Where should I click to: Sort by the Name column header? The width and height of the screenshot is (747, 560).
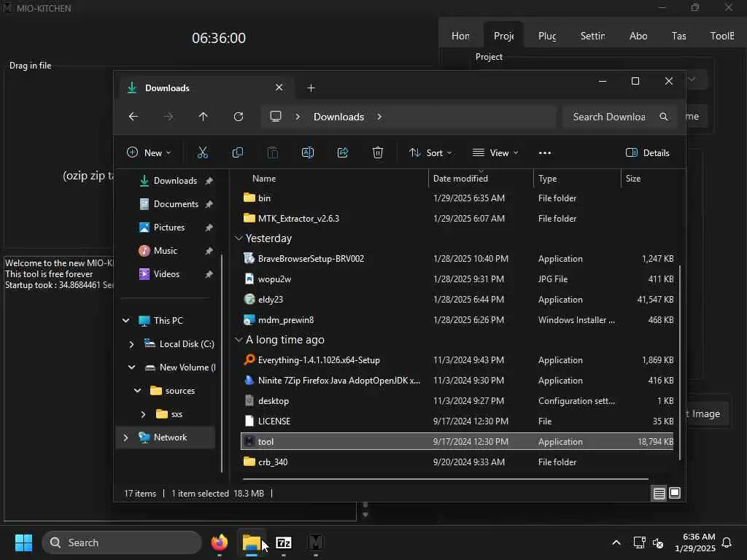point(264,179)
